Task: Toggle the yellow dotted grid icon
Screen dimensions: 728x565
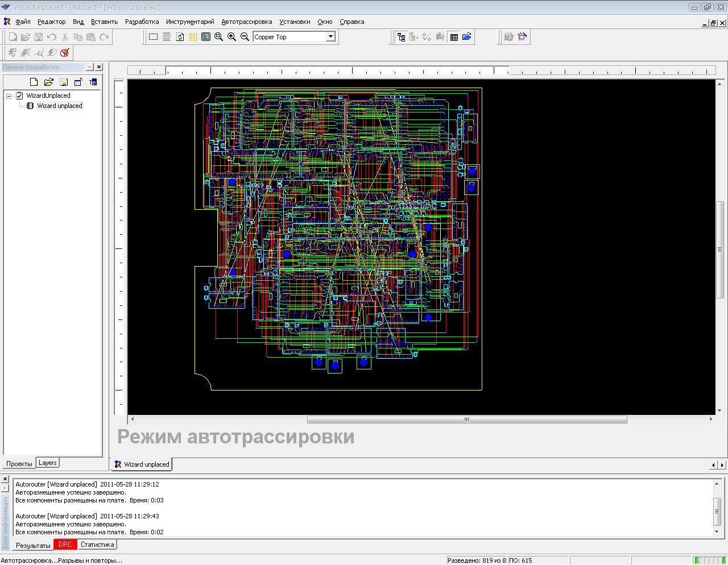Action: (x=193, y=37)
